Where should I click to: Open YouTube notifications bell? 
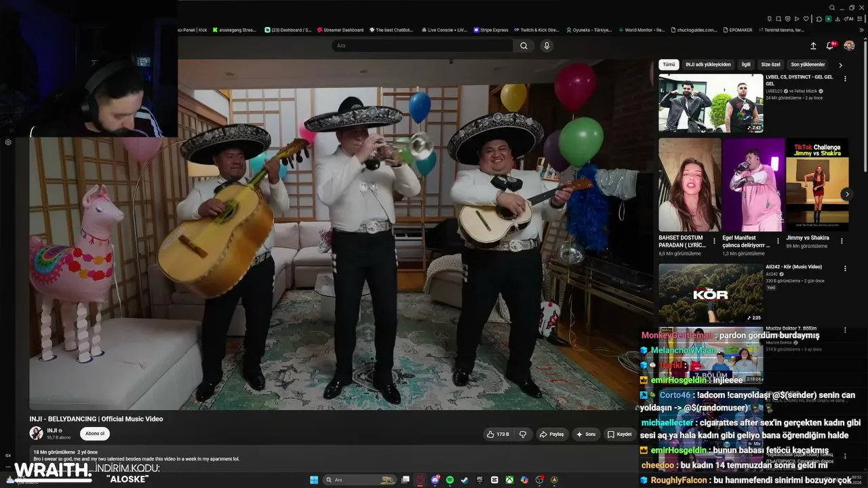830,45
